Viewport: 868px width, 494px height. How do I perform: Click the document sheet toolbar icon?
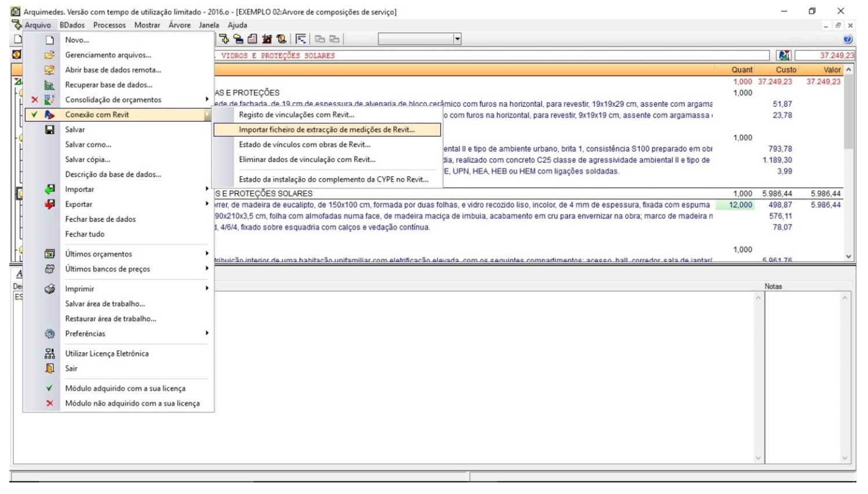coord(252,39)
